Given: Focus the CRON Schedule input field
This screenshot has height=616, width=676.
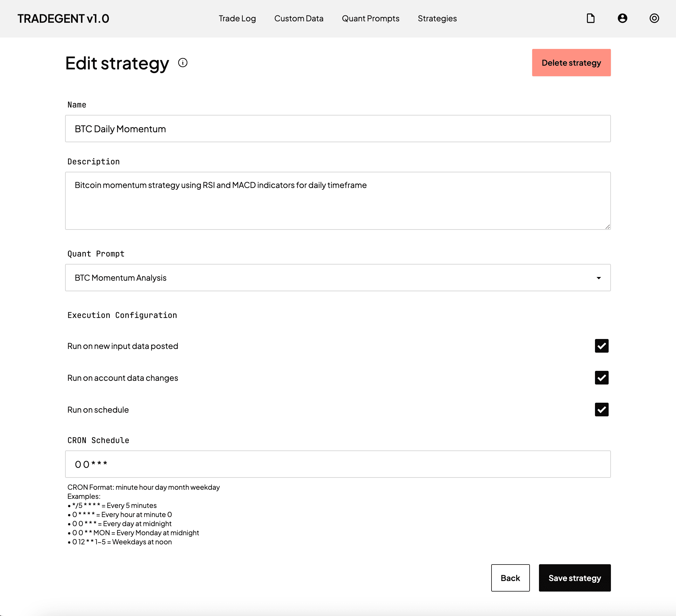Looking at the screenshot, I should click(338, 464).
